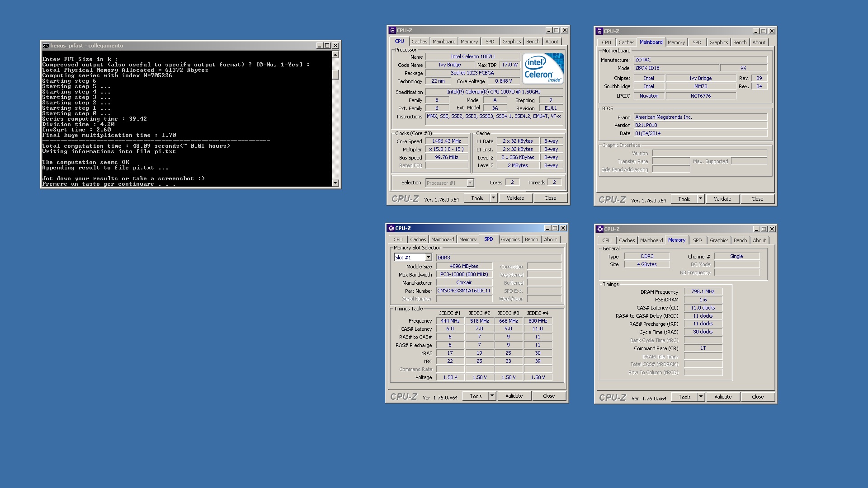
Task: Select About tab in the Memory window
Action: tap(759, 240)
